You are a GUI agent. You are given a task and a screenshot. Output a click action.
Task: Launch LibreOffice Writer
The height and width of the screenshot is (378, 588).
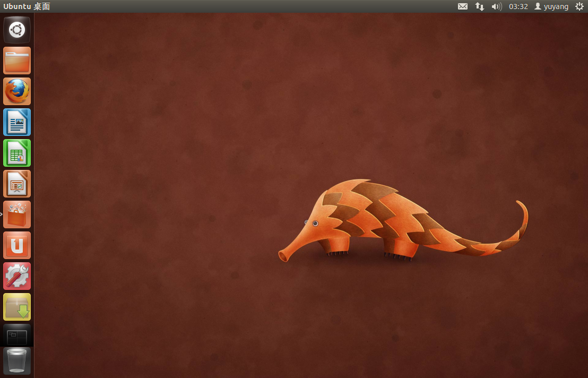click(x=17, y=122)
